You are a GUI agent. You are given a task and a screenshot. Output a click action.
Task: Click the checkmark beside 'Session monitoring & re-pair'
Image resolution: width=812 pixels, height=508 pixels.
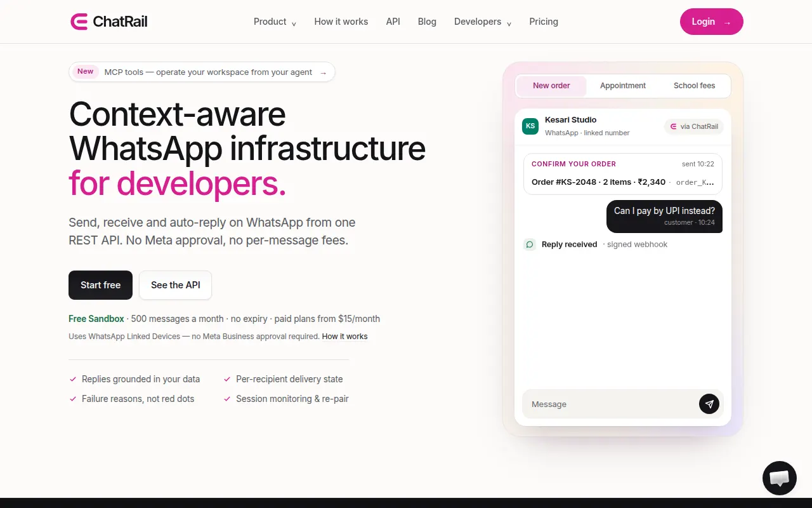pyautogui.click(x=227, y=399)
